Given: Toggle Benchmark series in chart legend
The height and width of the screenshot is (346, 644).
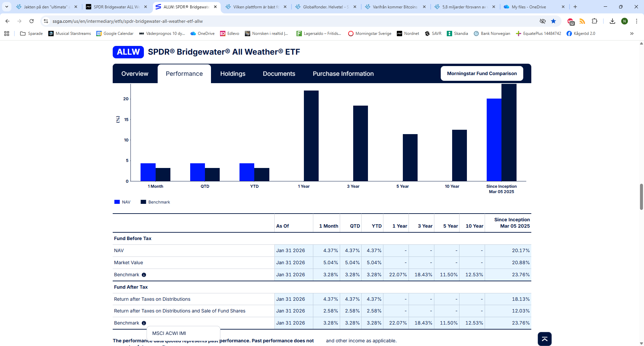Looking at the screenshot, I should 155,202.
